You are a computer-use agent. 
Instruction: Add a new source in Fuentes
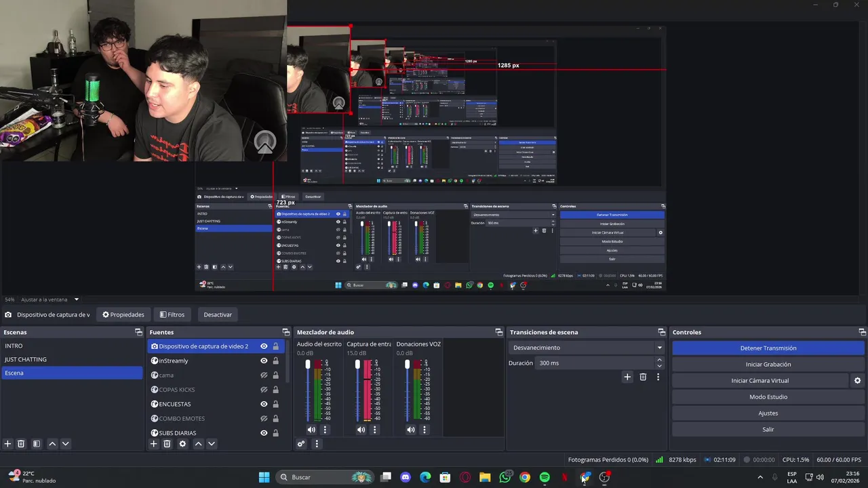[154, 444]
